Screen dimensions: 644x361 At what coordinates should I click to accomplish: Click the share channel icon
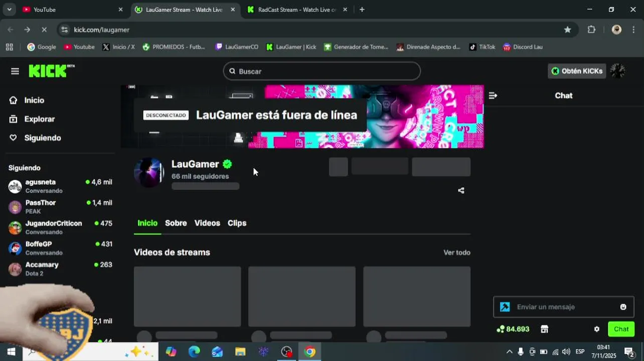tap(461, 191)
